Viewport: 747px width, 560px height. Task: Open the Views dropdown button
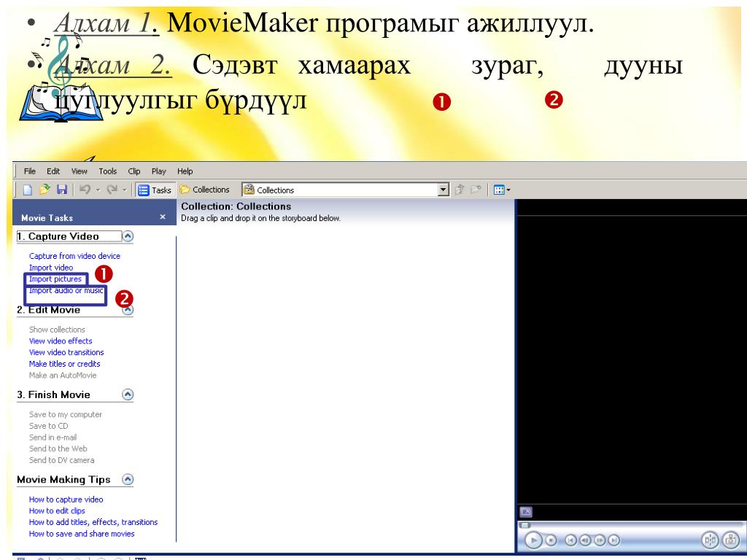click(x=502, y=190)
